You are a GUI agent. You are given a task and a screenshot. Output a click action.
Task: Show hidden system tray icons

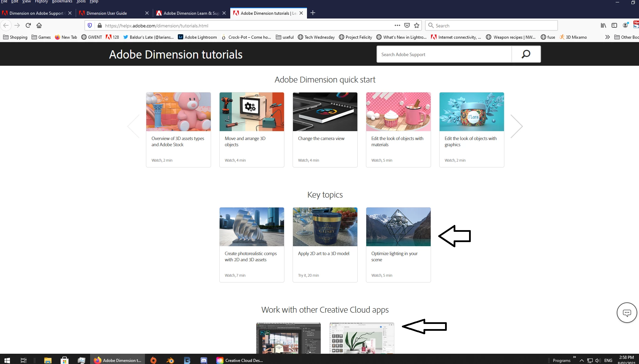[582, 361]
